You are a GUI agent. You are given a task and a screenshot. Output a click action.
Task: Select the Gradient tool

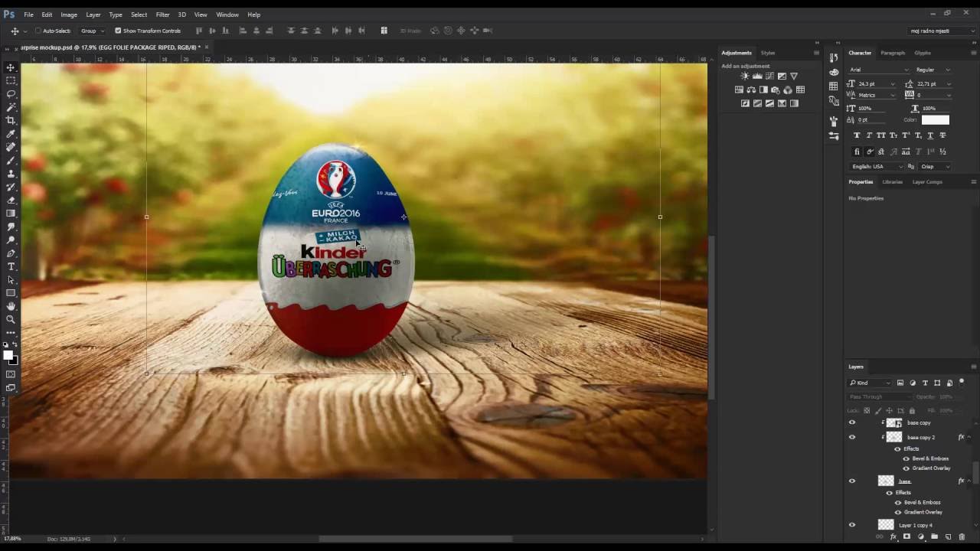click(11, 214)
